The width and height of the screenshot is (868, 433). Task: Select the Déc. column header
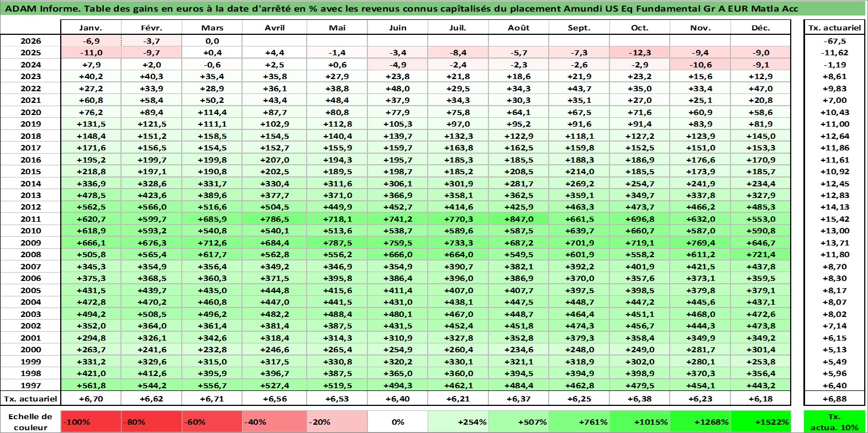pos(761,28)
